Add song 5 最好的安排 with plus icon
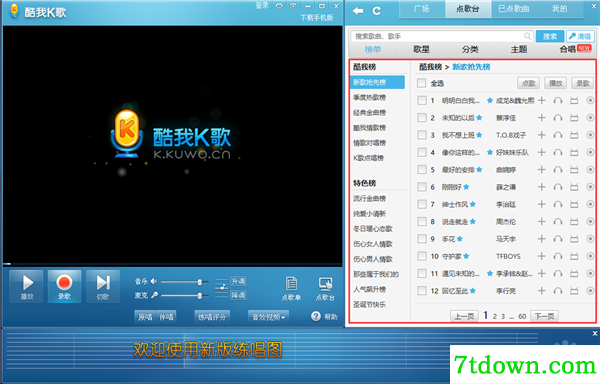 (x=541, y=169)
